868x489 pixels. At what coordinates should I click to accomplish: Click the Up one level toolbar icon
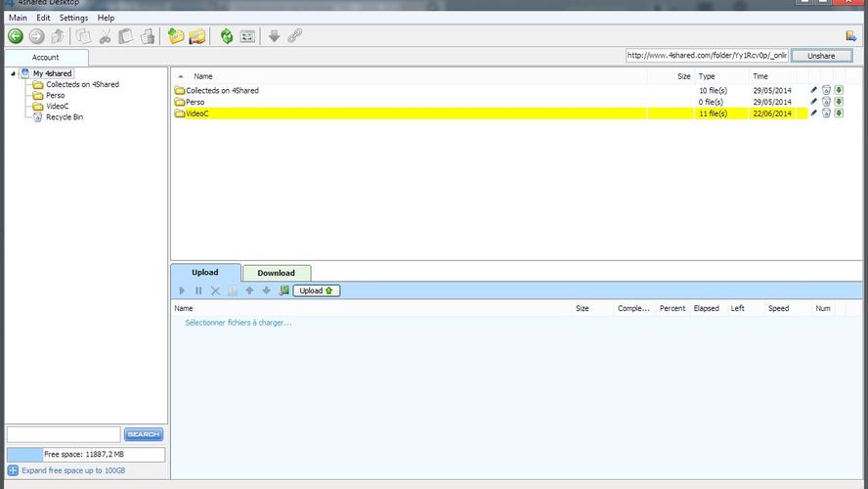pos(58,36)
